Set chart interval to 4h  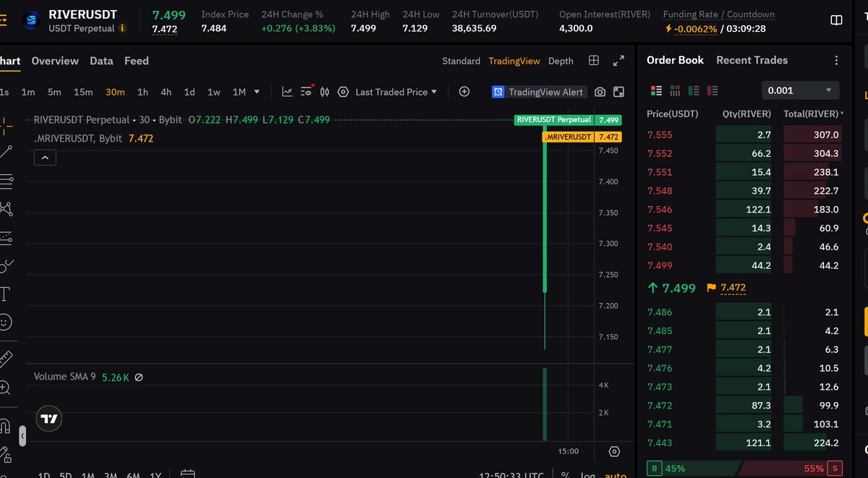point(166,92)
